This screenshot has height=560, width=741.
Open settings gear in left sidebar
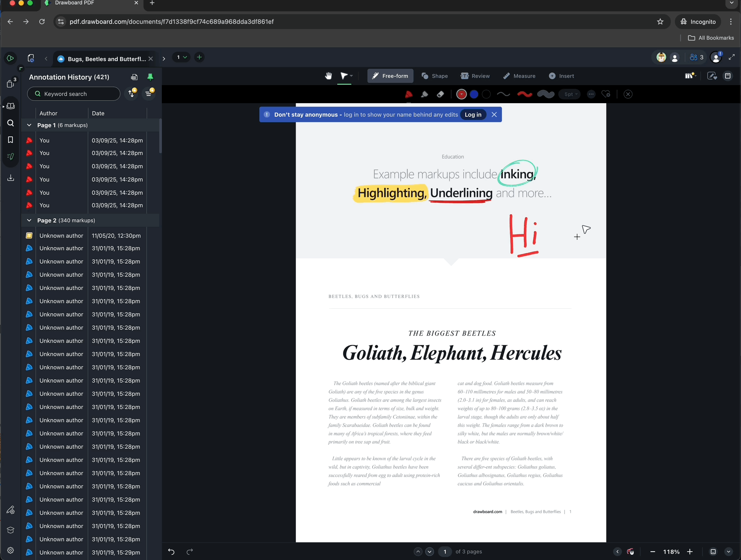pyautogui.click(x=11, y=550)
